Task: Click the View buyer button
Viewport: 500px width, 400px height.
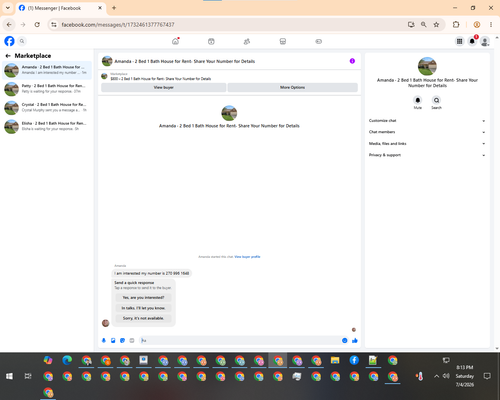Action: coord(164,87)
